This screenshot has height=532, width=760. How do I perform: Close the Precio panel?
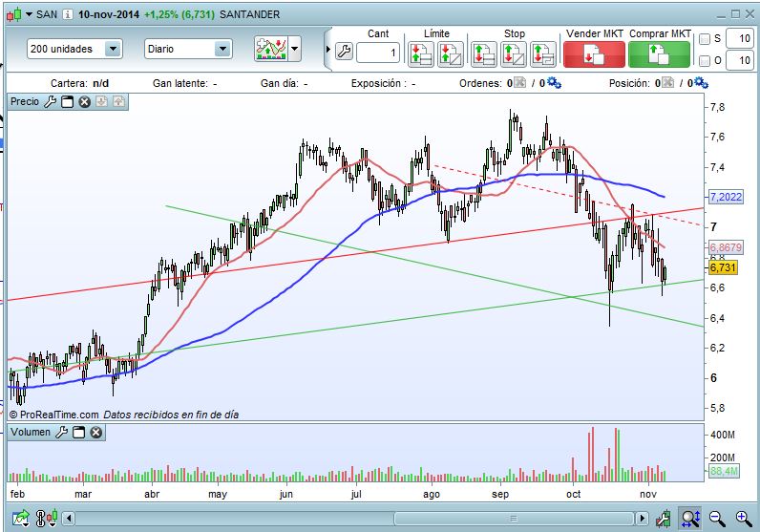tap(85, 102)
